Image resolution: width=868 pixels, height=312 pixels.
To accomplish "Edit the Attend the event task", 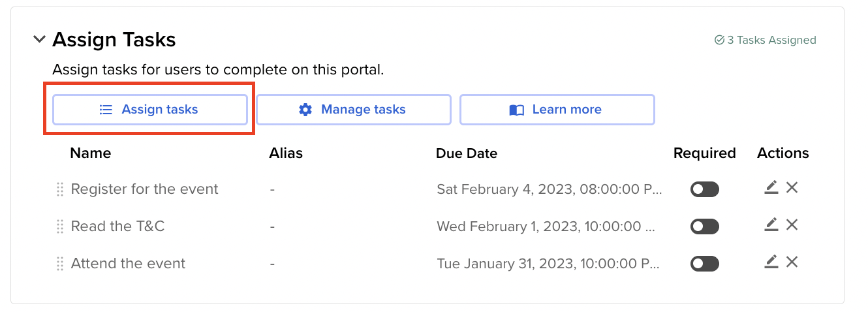I will tap(771, 262).
